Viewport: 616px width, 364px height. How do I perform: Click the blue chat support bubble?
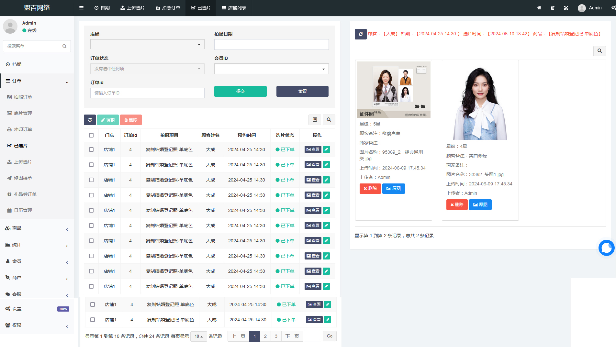[606, 248]
